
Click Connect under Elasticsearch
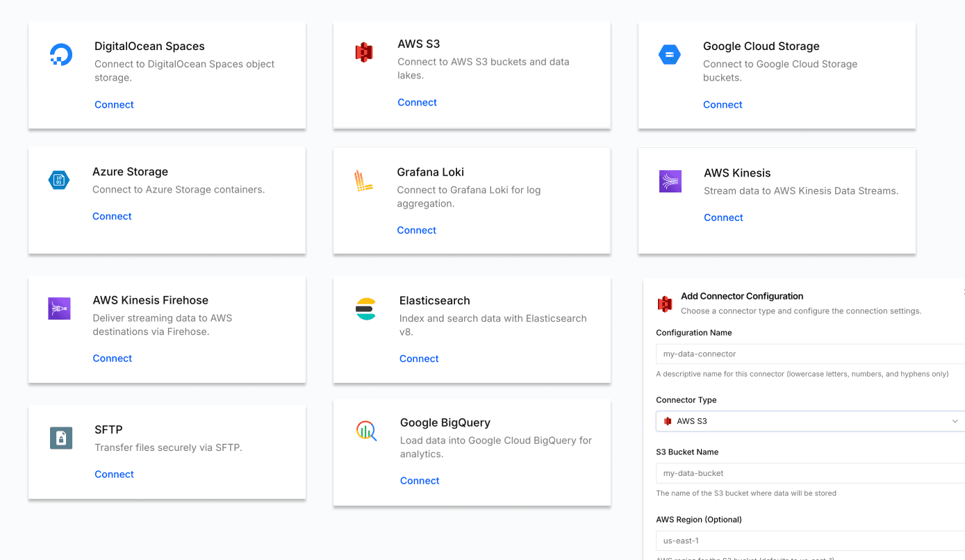click(419, 359)
